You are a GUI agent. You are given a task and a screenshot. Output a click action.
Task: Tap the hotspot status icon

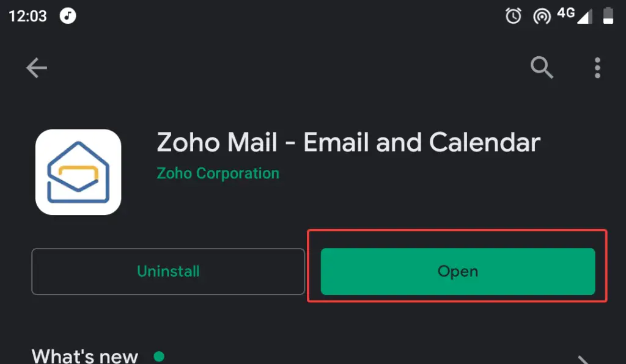point(542,16)
